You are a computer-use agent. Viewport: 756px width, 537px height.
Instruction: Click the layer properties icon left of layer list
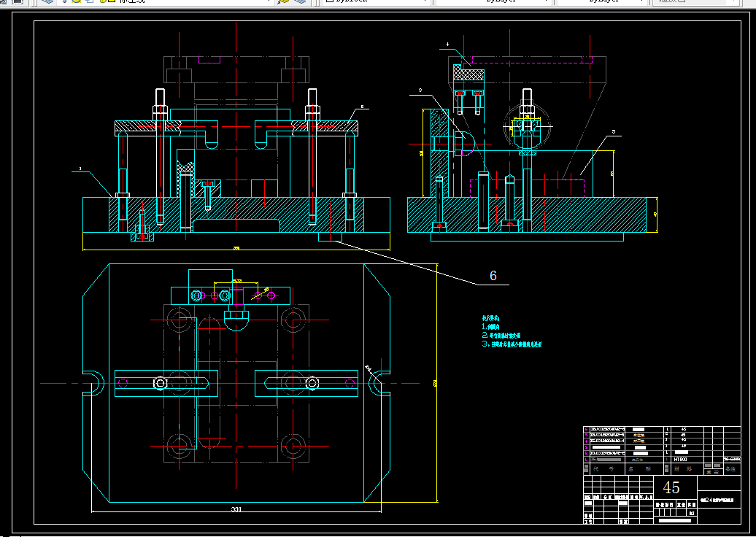pos(47,2)
